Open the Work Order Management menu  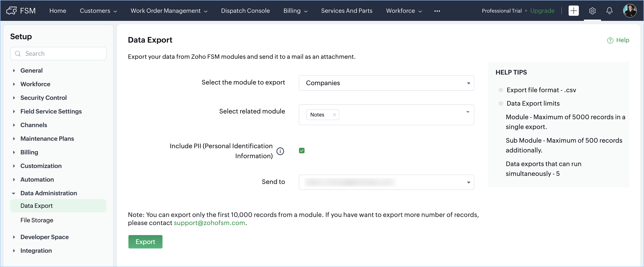169,11
